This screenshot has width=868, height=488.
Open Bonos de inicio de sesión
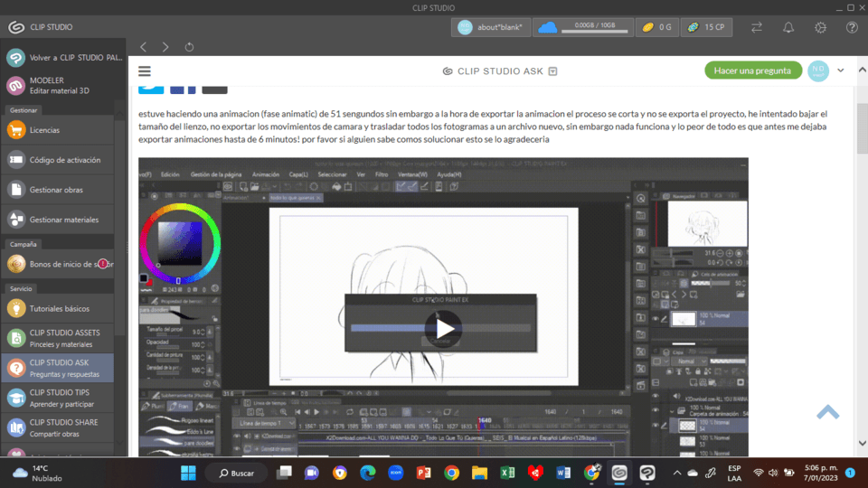tap(58, 264)
